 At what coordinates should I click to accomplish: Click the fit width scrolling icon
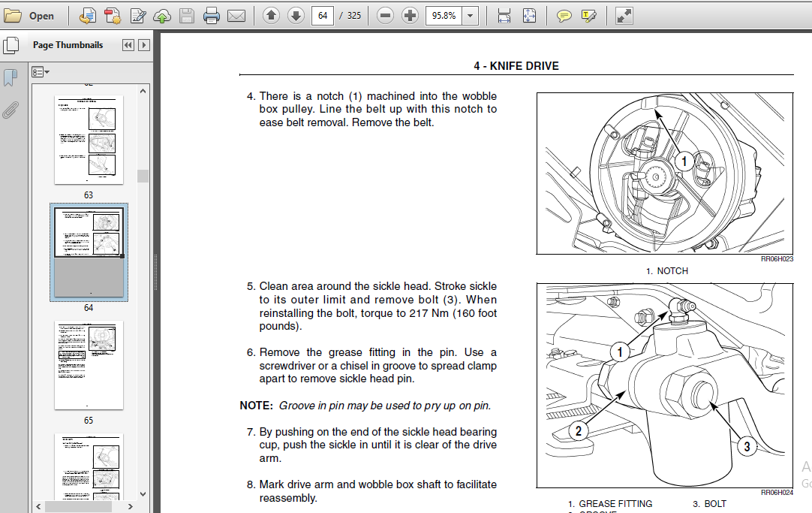(504, 16)
